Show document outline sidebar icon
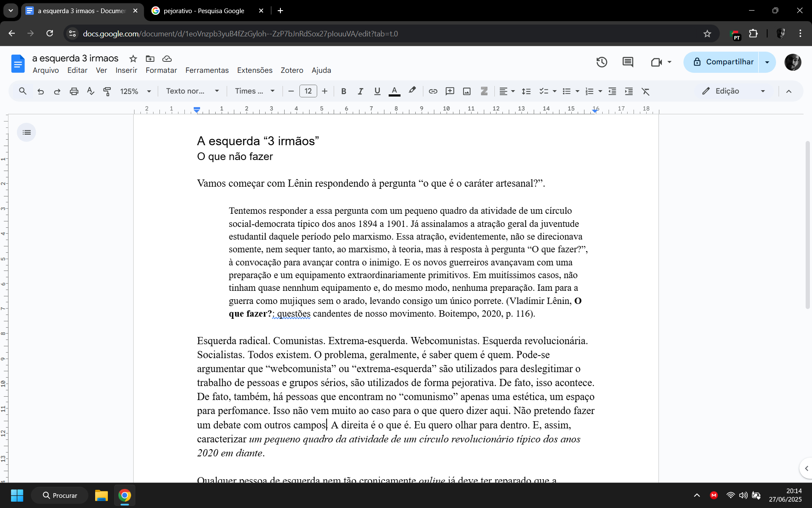Viewport: 812px width, 508px height. 27,133
